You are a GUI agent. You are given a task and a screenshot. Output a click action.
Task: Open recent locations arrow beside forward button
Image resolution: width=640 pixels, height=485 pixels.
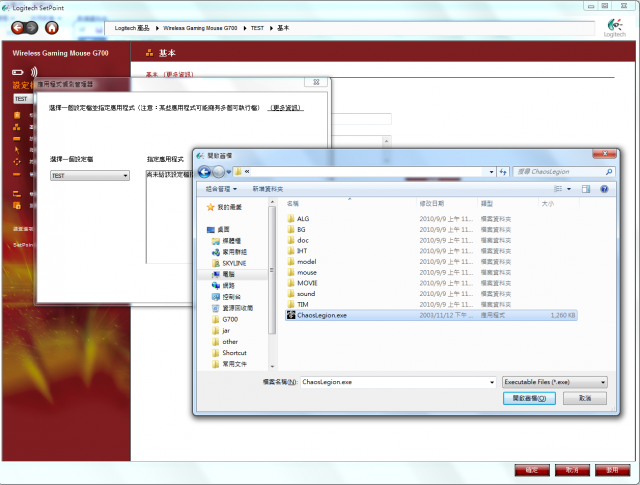click(229, 172)
